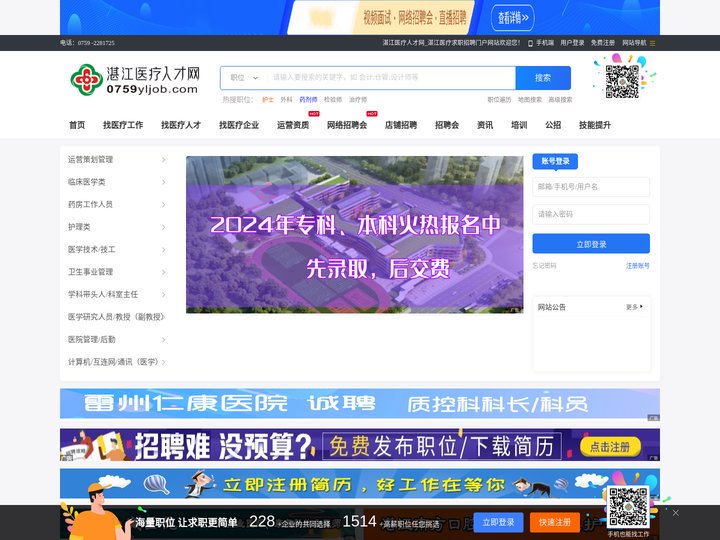Image resolution: width=720 pixels, height=540 pixels.
Task: Open the 招聘会 nav item
Action: point(447,125)
